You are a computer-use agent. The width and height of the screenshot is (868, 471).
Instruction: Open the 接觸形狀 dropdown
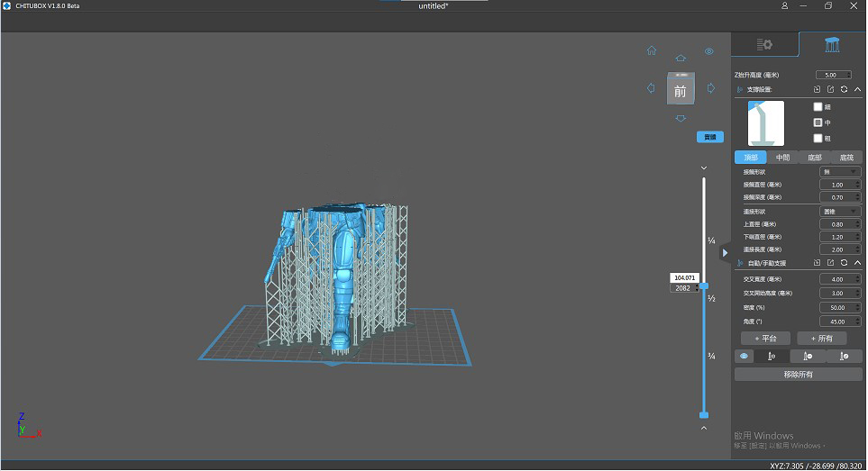[x=840, y=171]
